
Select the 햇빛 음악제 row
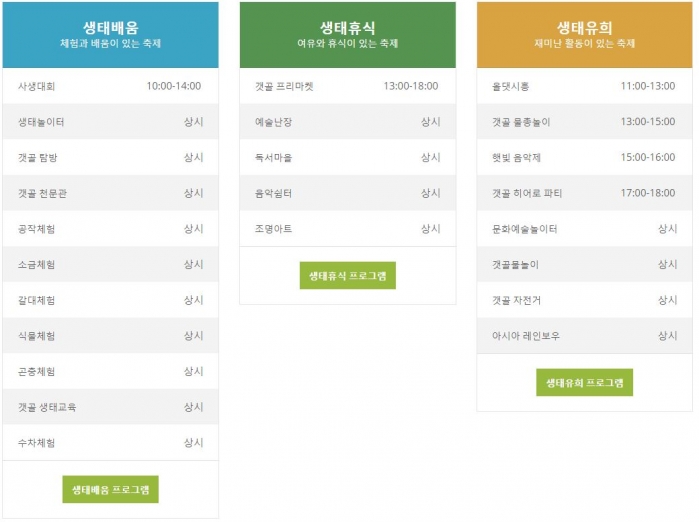click(x=584, y=158)
